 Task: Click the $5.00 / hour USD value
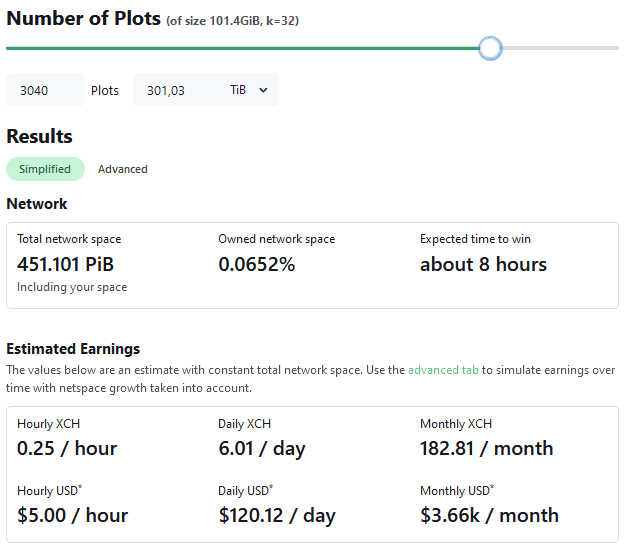click(72, 516)
